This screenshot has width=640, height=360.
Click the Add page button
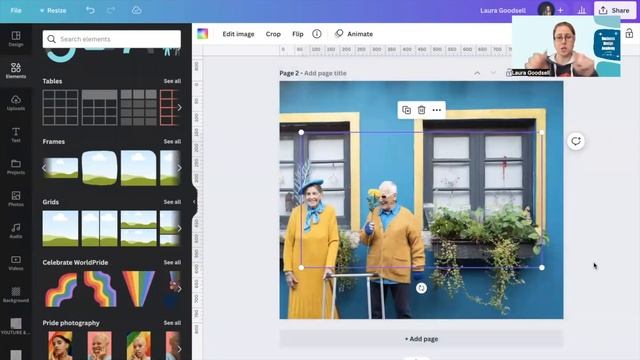[422, 339]
